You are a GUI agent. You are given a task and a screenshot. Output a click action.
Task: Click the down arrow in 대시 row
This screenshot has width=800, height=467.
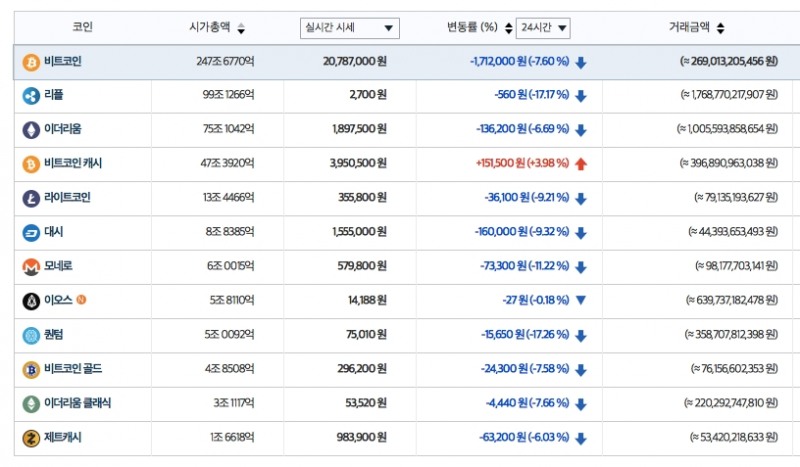point(581,233)
